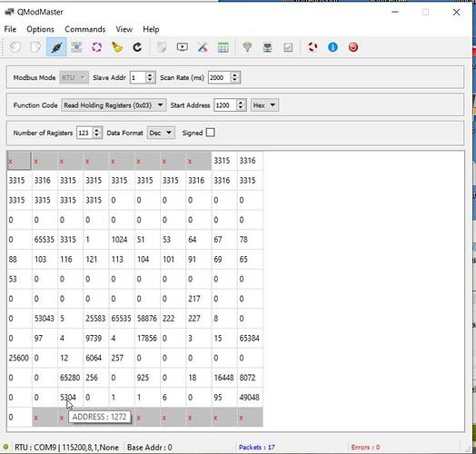Open the tools settings crossed icon

pos(203,47)
